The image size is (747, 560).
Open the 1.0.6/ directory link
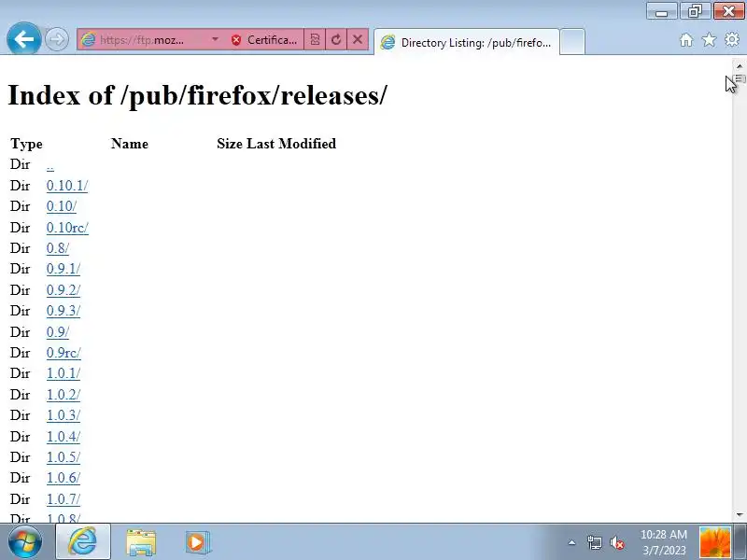click(63, 478)
